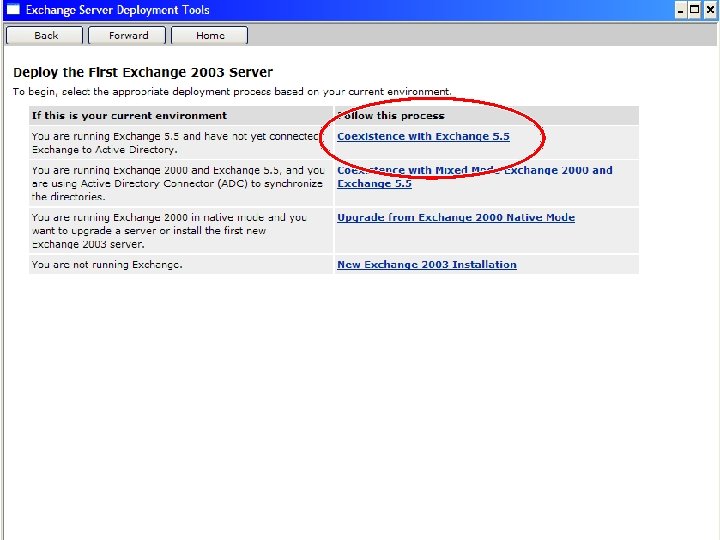Click text 'You are not running Exchange.'
This screenshot has height=540, width=720.
107,264
